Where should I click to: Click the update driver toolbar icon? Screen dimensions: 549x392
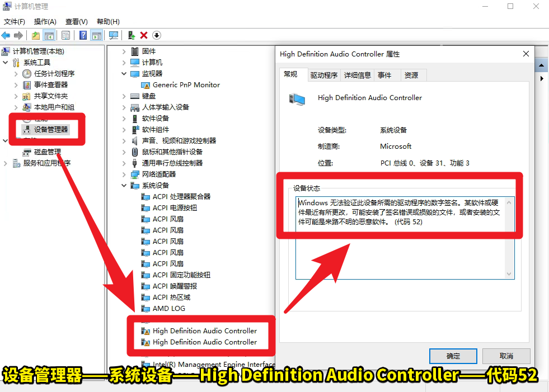click(x=132, y=35)
